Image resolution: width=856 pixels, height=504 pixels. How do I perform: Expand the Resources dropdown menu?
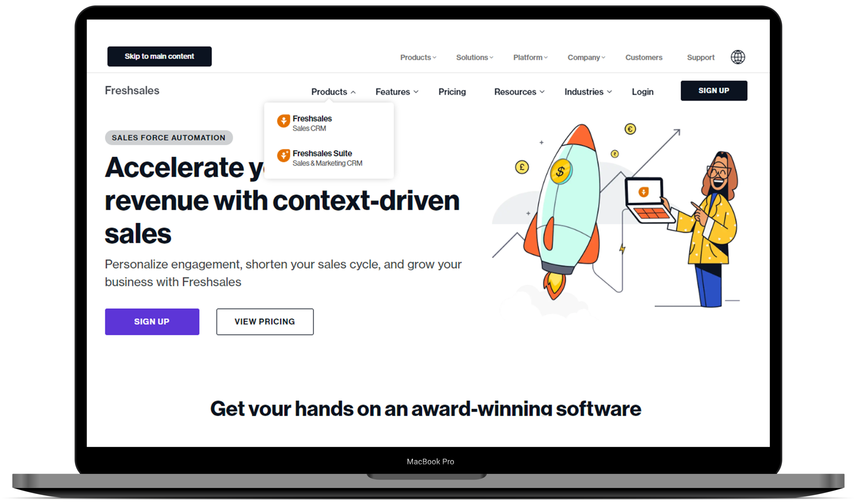519,91
